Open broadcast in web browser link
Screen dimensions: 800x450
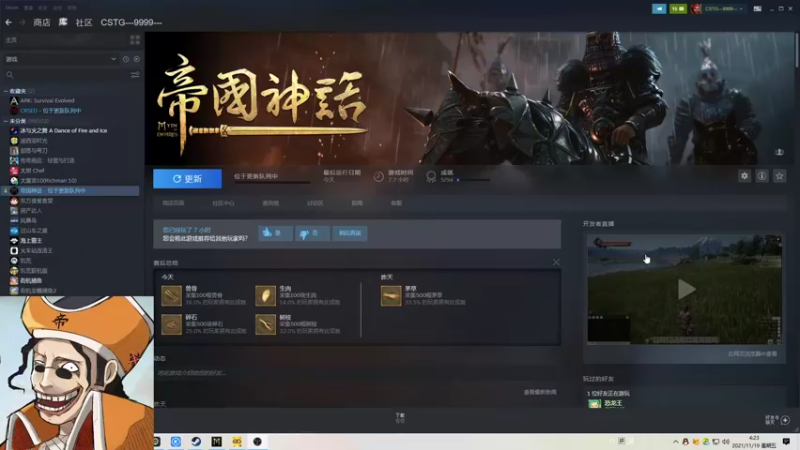click(752, 354)
